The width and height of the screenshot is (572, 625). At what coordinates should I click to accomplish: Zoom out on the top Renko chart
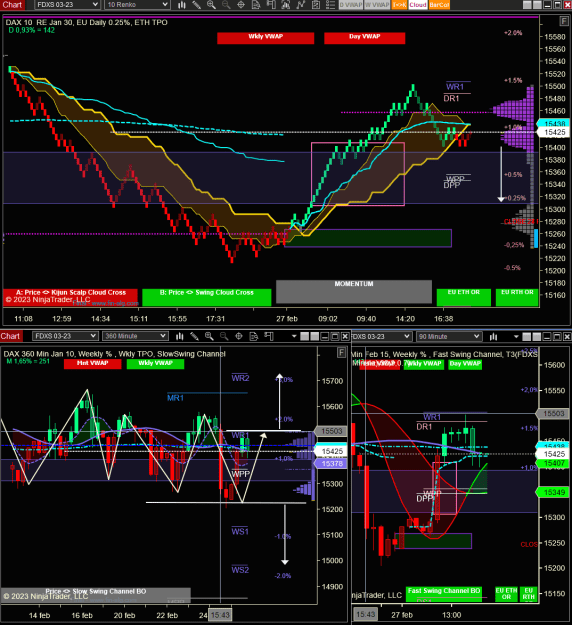[x=226, y=5]
